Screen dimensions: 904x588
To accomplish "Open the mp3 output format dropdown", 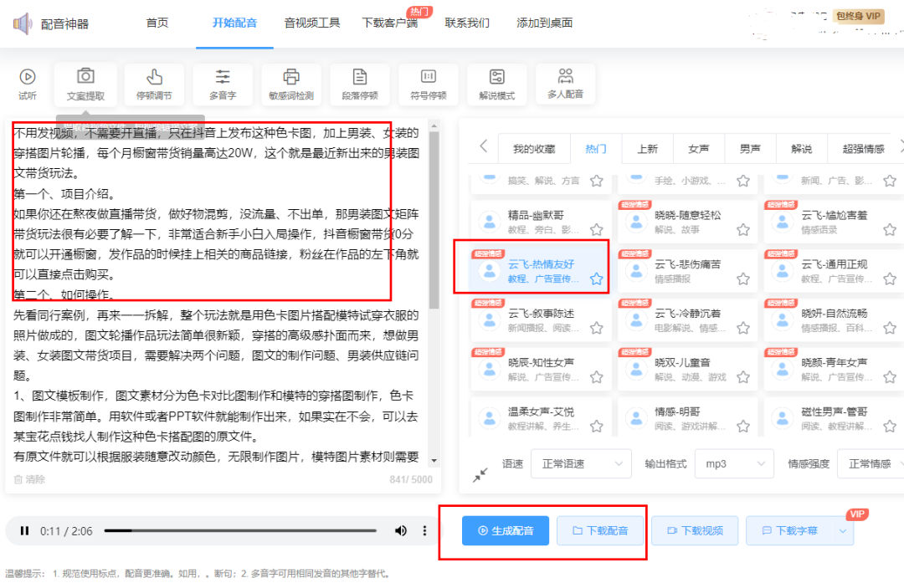I will [734, 463].
